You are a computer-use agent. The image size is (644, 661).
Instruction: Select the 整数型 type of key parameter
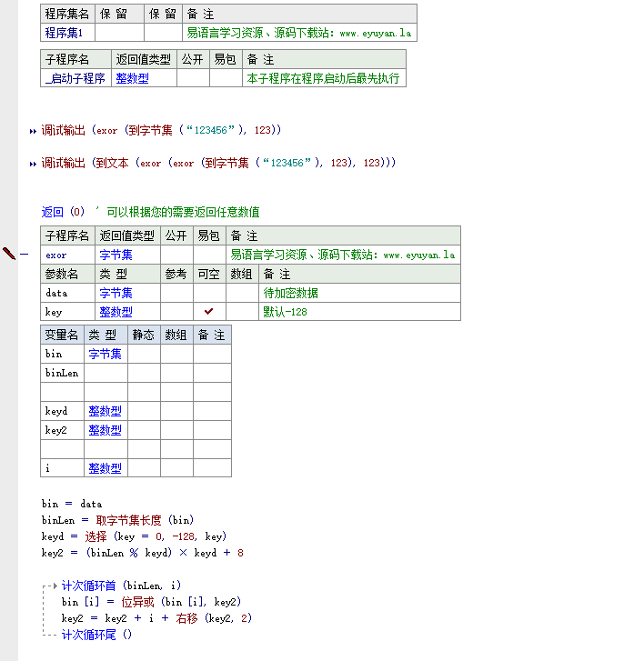[x=116, y=312]
